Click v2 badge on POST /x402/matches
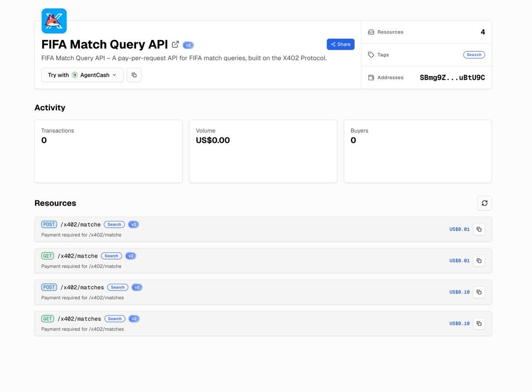This screenshot has width=532, height=392. pyautogui.click(x=137, y=287)
